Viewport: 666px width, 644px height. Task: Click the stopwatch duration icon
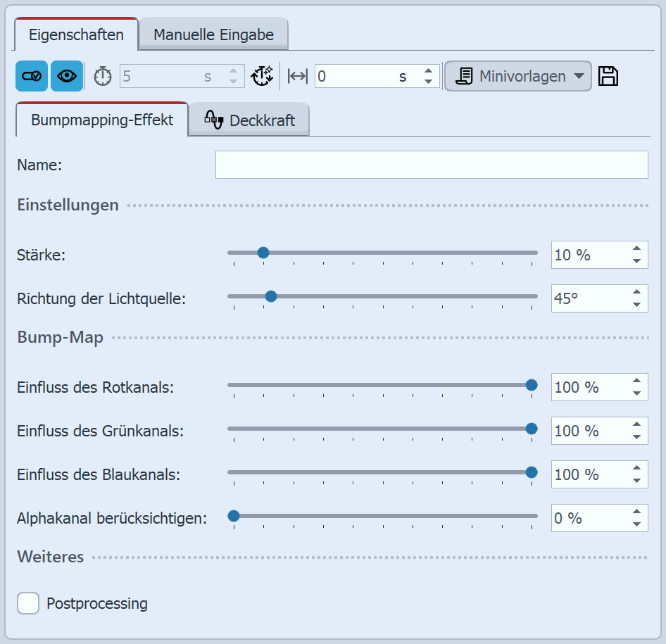click(x=102, y=75)
